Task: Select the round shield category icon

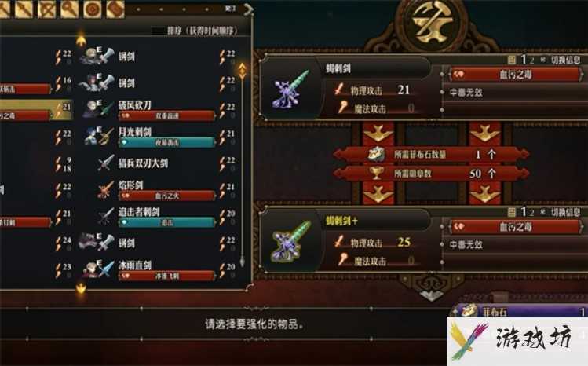Action: pos(92,9)
